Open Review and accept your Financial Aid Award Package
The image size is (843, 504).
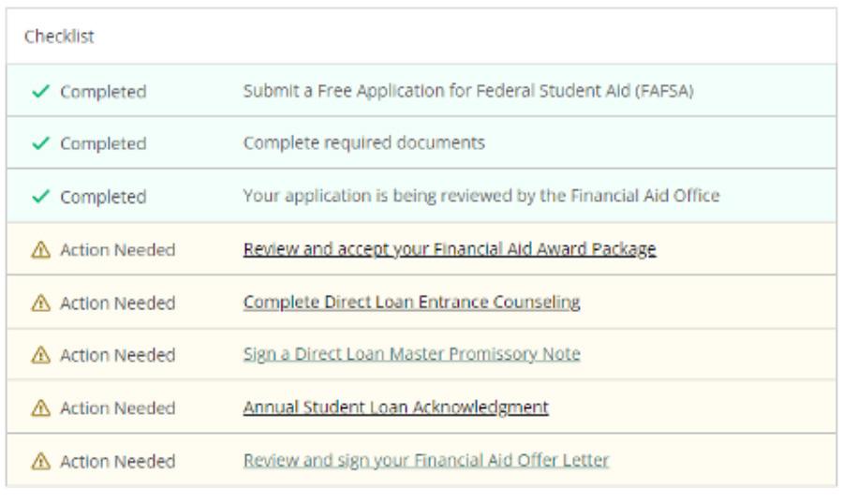(x=449, y=249)
